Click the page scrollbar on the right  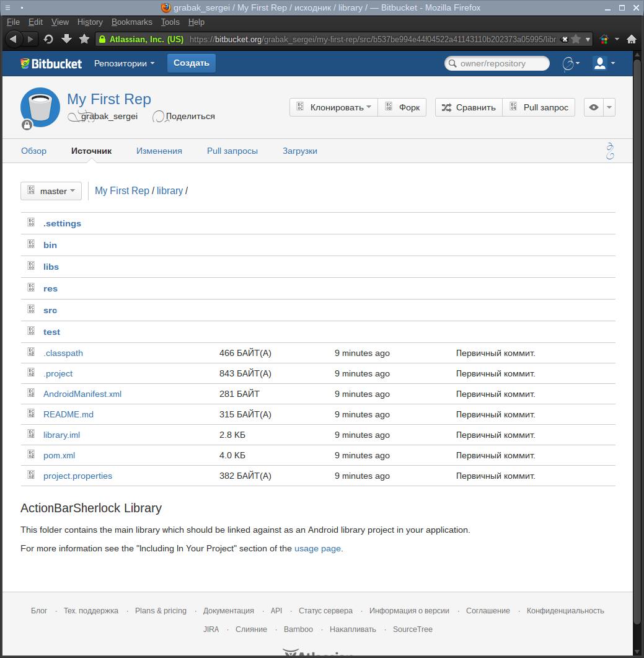pos(639,310)
